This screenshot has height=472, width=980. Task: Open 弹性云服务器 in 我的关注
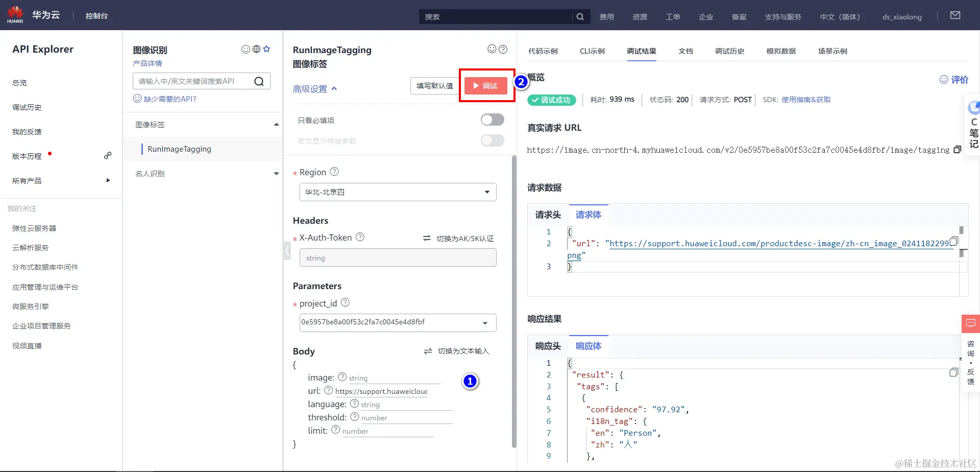click(x=34, y=228)
